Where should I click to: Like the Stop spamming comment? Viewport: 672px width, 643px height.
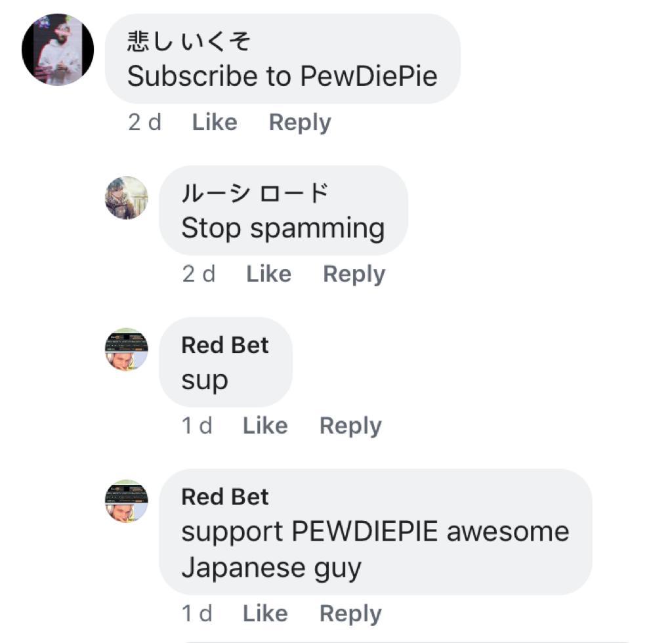point(268,274)
